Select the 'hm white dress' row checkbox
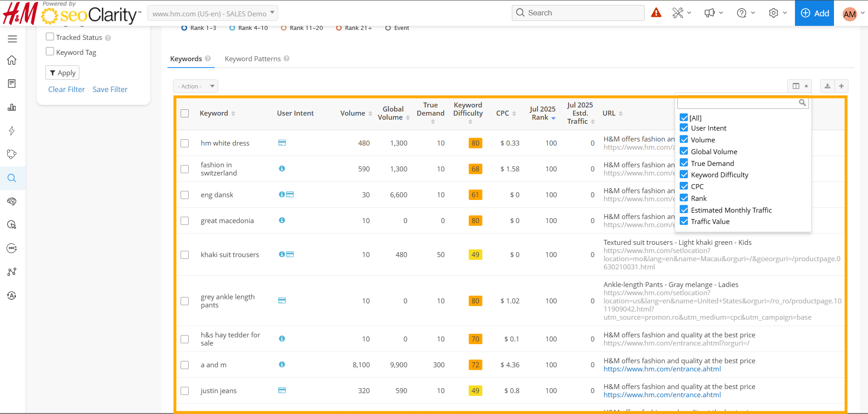 click(185, 143)
